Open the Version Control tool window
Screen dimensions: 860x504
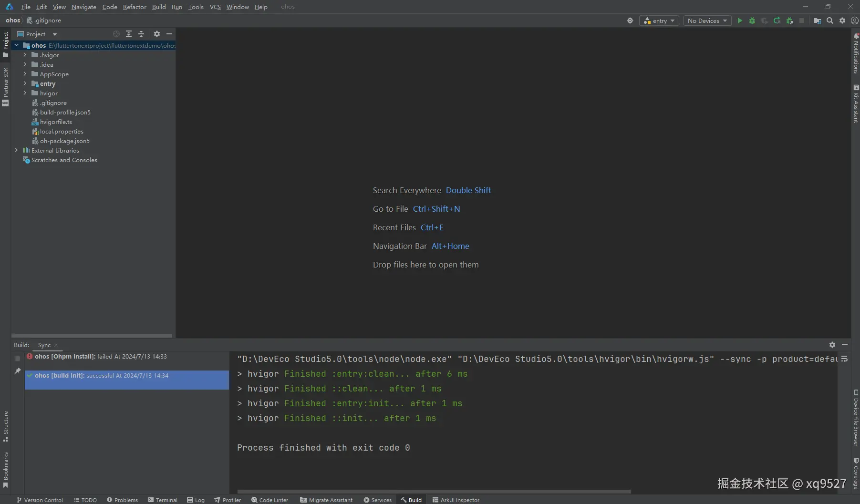[x=40, y=500]
